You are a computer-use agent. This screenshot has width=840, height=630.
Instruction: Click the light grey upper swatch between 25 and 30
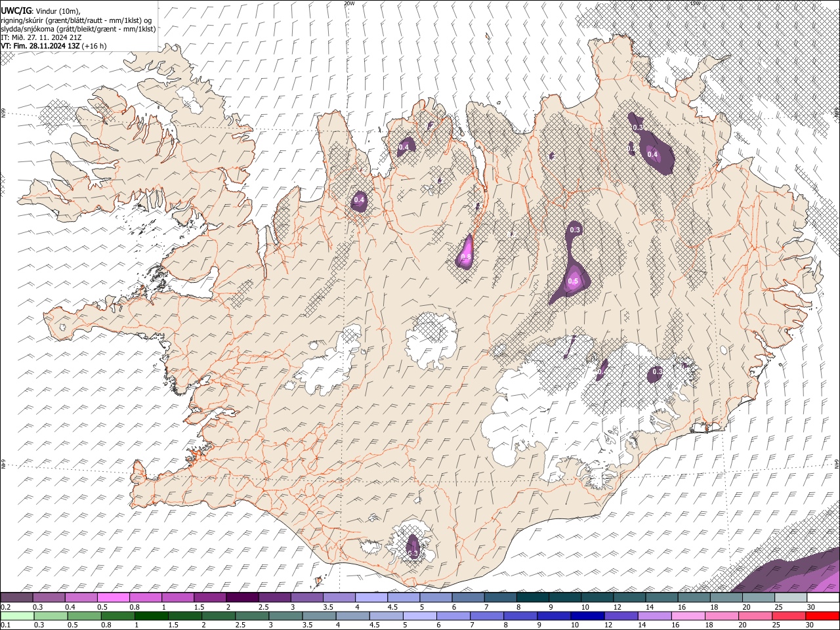(790, 597)
